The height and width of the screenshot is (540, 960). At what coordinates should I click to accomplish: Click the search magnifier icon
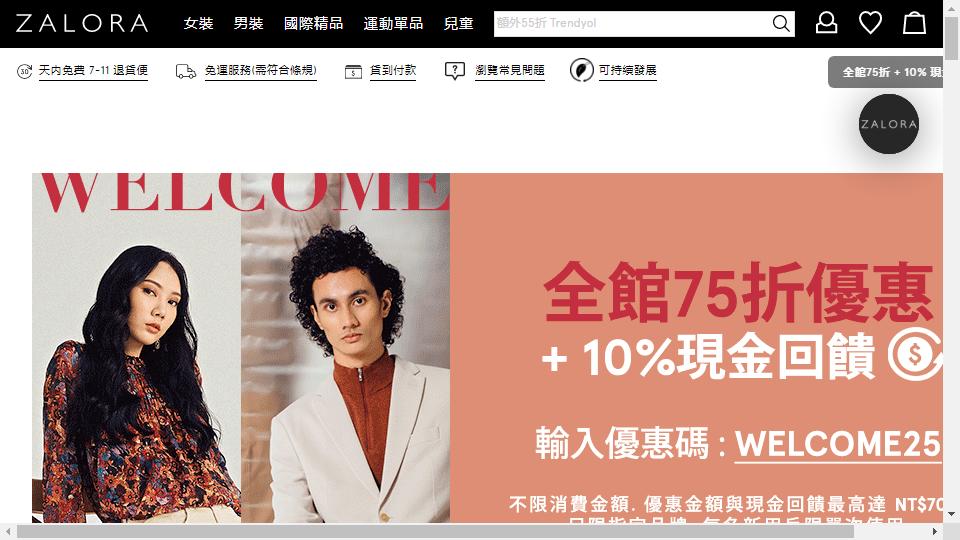[781, 23]
